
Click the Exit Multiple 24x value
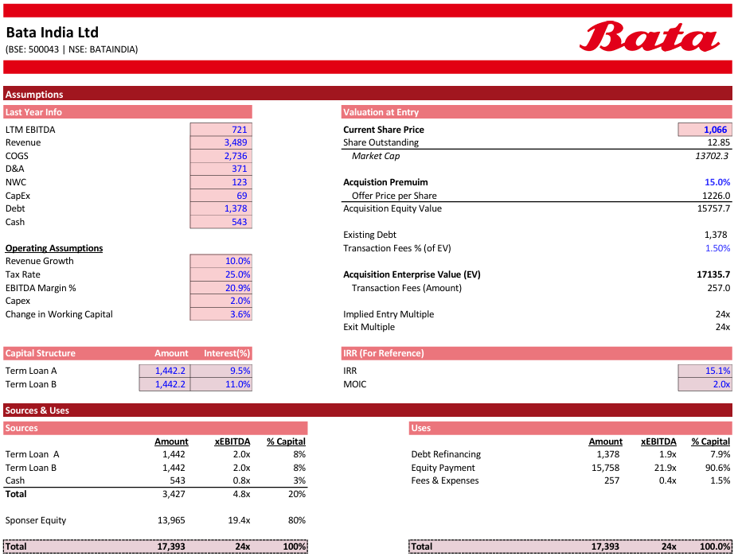point(723,327)
